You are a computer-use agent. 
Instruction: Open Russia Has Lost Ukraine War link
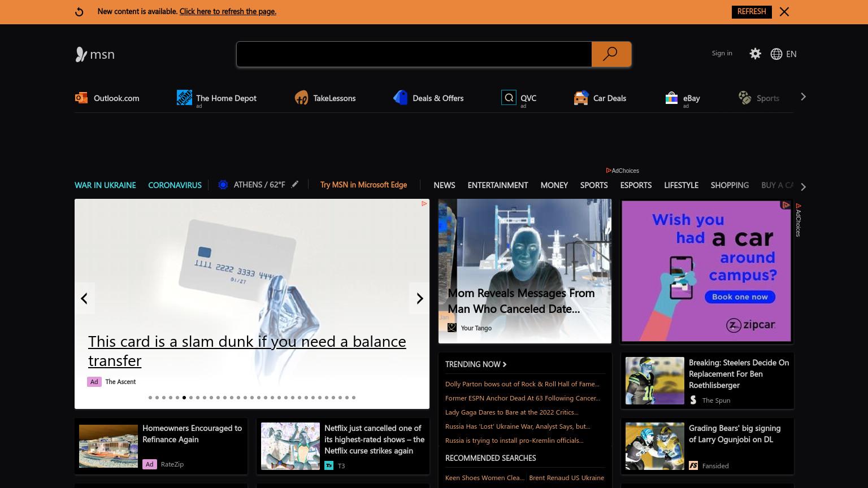point(518,426)
